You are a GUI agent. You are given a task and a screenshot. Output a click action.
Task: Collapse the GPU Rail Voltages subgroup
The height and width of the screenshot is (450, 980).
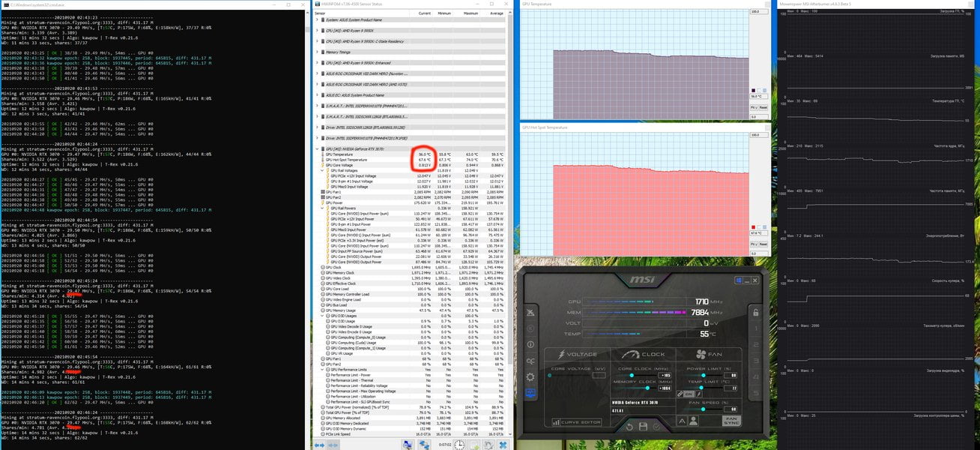324,170
